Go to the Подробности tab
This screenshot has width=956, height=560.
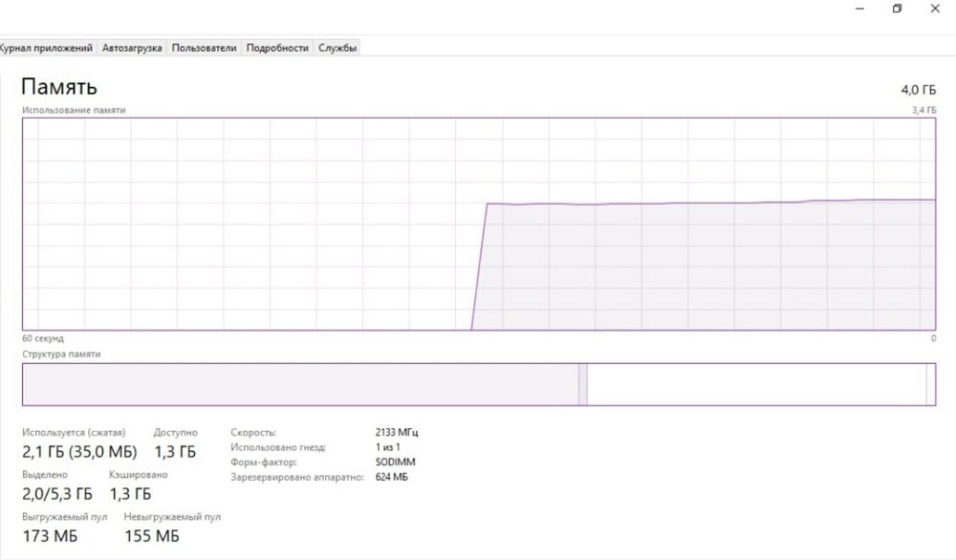277,48
